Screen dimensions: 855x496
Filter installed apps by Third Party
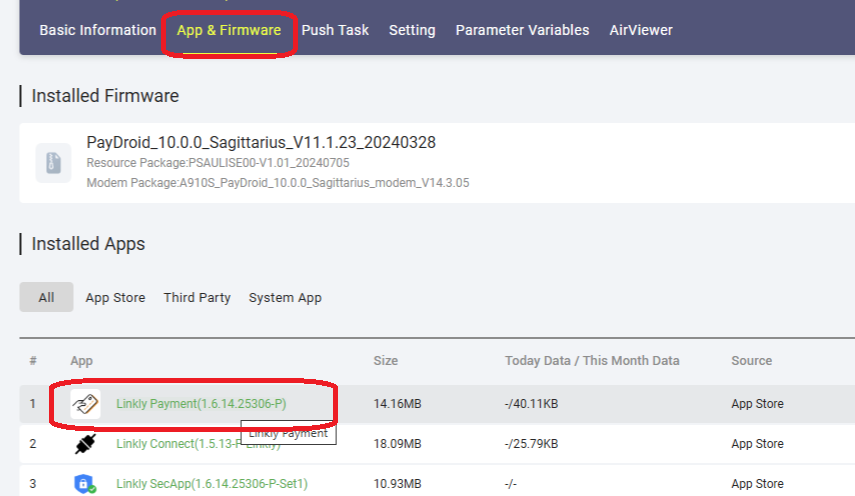(x=197, y=298)
